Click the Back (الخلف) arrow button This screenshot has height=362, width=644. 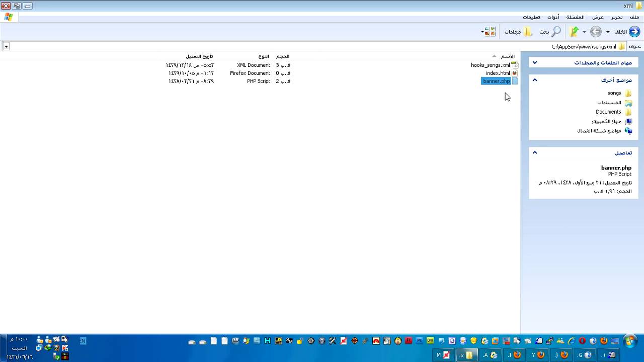coord(634,32)
